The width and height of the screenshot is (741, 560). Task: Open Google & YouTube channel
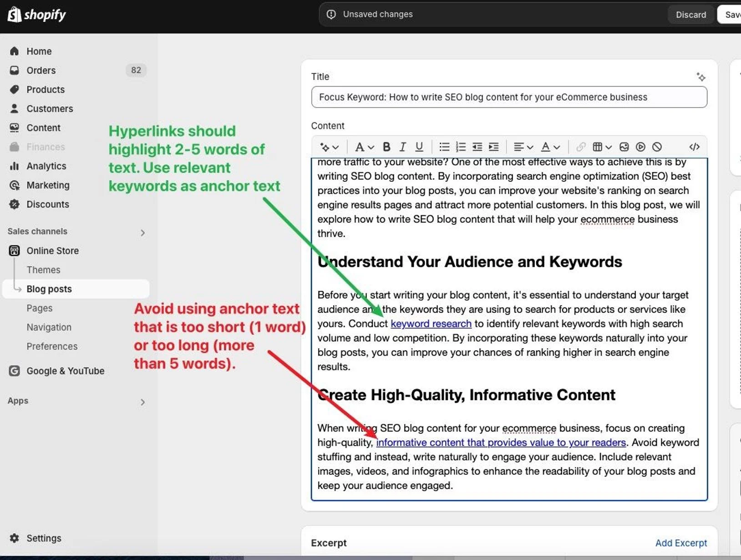coord(66,371)
